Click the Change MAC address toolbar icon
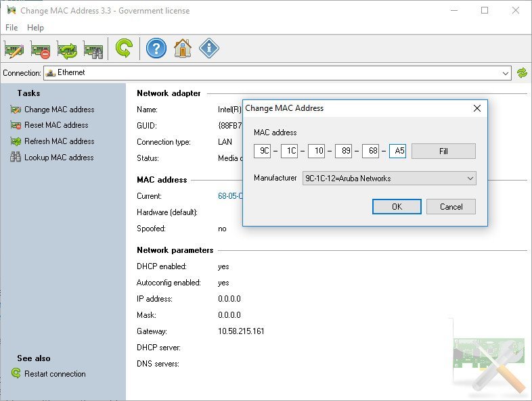This screenshot has width=532, height=401. pos(14,49)
